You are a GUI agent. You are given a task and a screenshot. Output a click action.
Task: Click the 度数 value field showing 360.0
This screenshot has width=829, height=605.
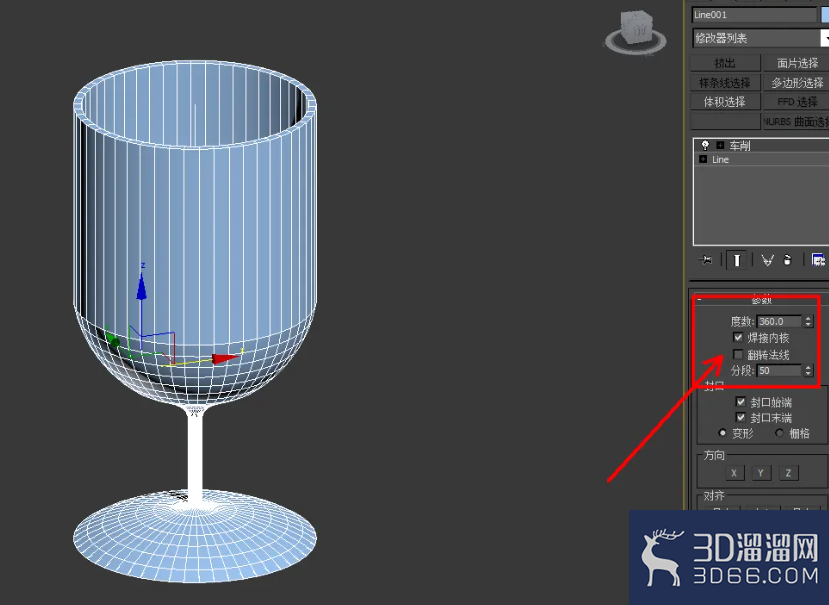779,321
